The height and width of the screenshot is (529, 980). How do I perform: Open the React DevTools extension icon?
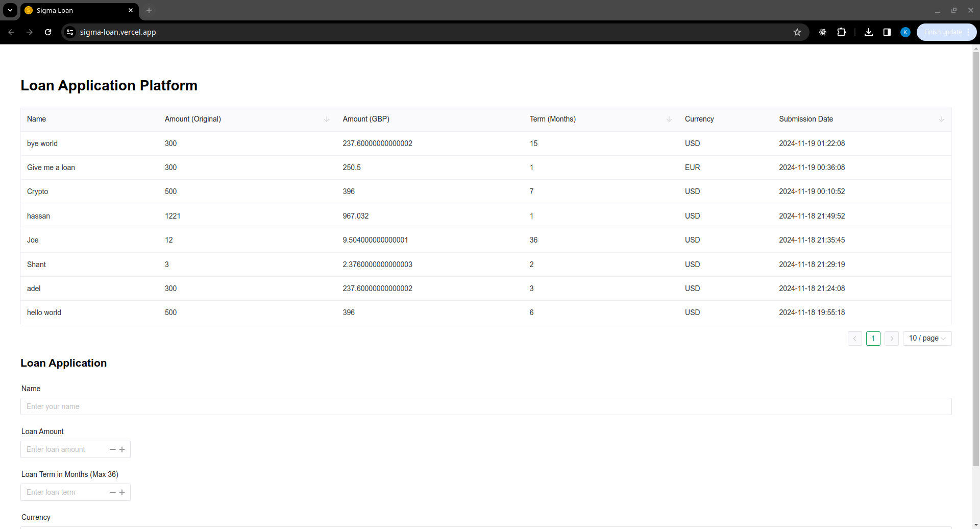(x=823, y=32)
